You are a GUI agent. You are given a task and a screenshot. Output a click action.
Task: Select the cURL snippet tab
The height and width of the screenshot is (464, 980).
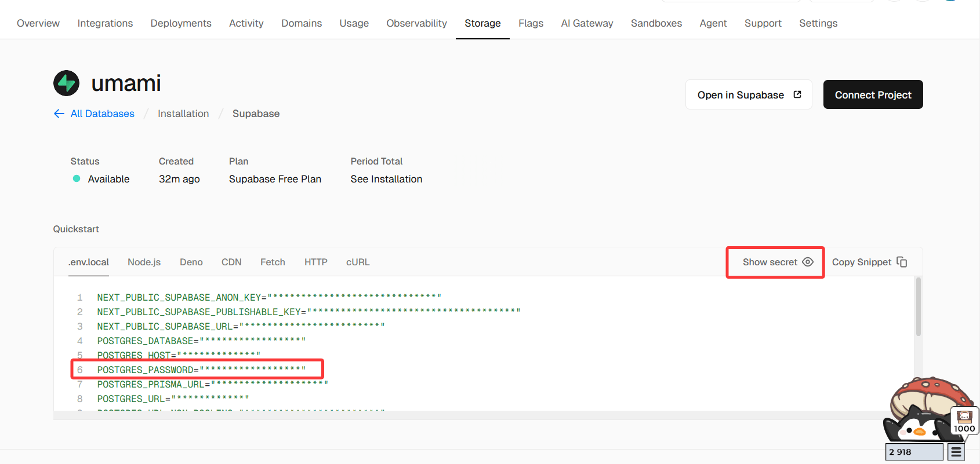point(358,262)
